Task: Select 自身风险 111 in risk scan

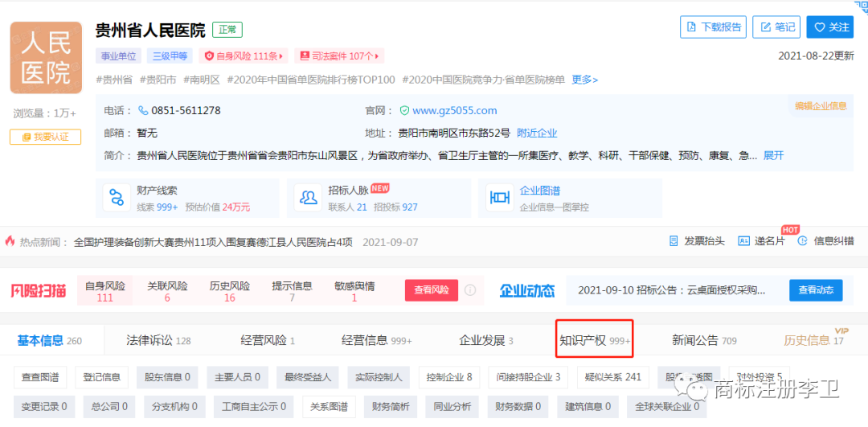Action: coord(104,291)
